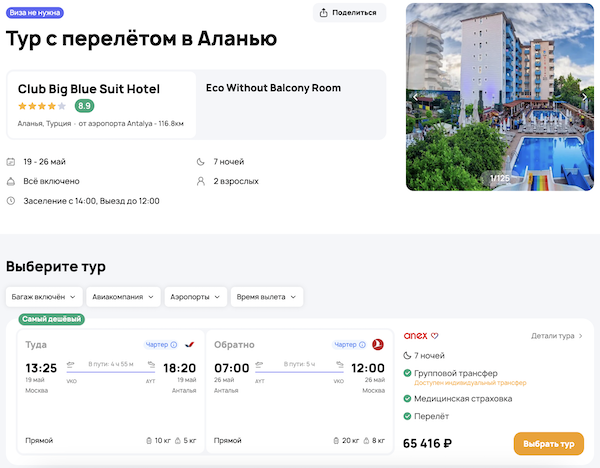Click the Медицинская страховка green checkmark

[408, 398]
